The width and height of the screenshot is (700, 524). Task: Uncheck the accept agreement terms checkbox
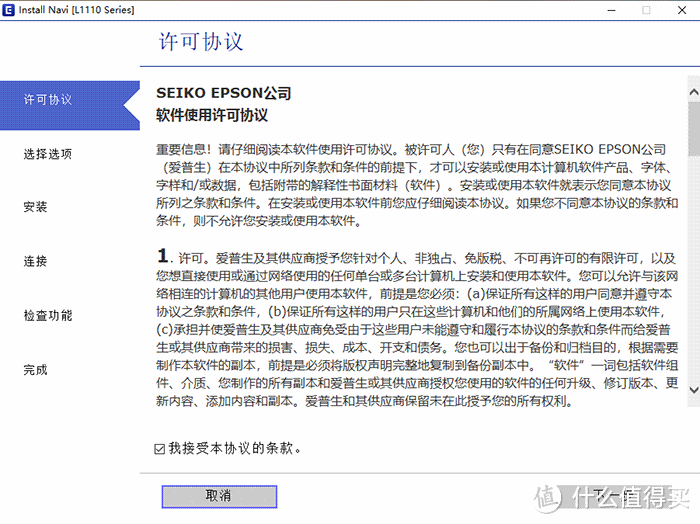point(159,449)
